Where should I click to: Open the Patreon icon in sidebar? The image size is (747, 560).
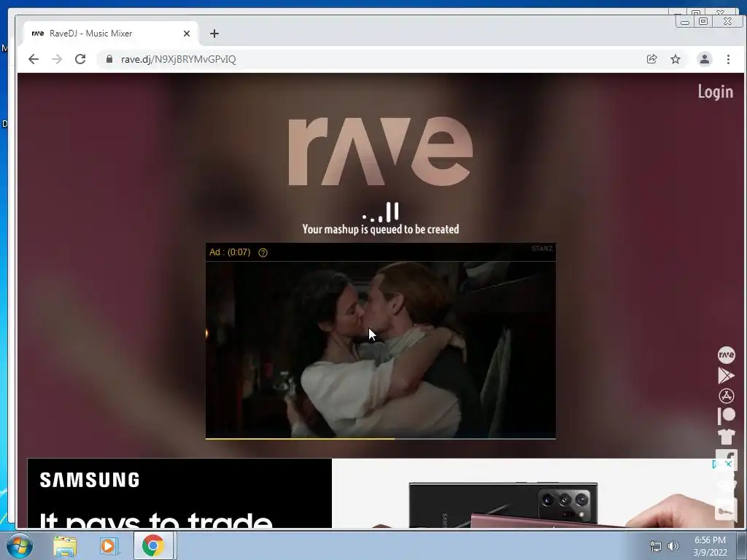pyautogui.click(x=726, y=416)
